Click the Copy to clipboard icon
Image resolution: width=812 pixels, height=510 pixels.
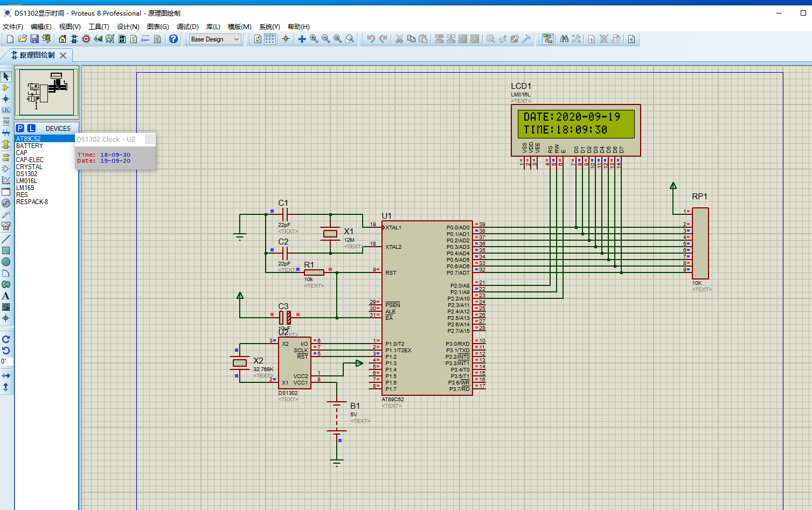tap(411, 39)
